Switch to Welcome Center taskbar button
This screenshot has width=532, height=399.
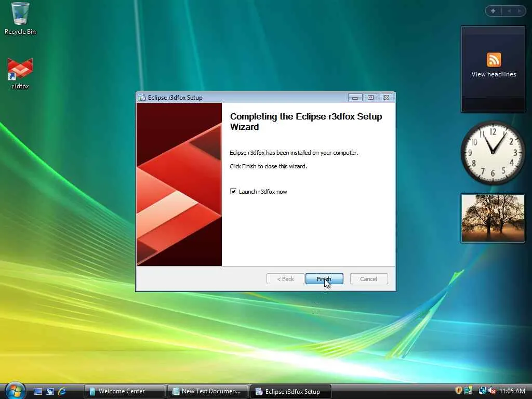[x=124, y=391]
